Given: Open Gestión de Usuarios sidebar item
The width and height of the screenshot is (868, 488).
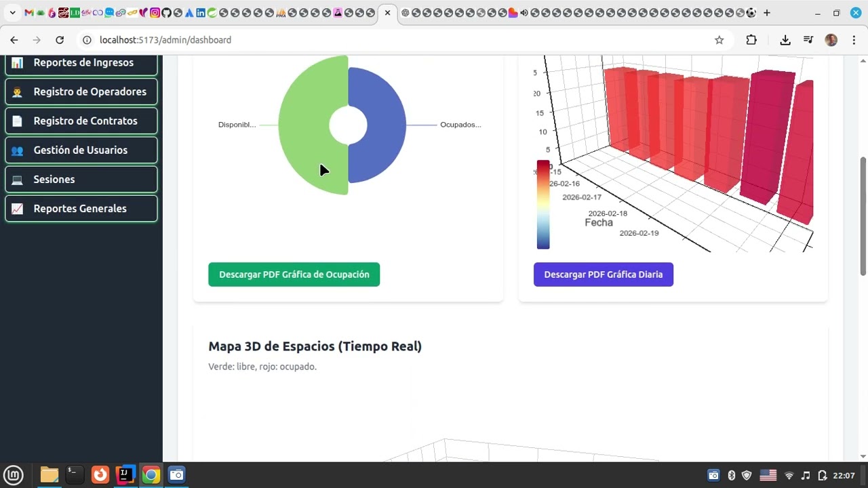Looking at the screenshot, I should pyautogui.click(x=81, y=150).
